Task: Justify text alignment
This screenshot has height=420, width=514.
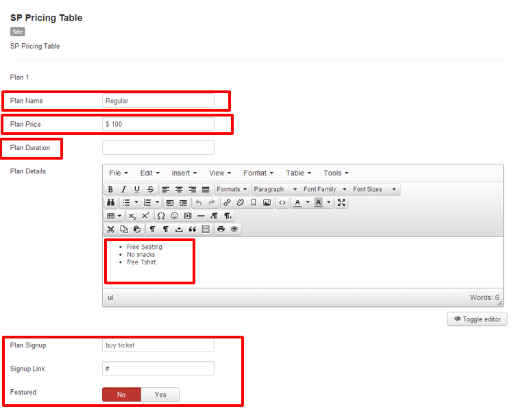Action: point(206,189)
